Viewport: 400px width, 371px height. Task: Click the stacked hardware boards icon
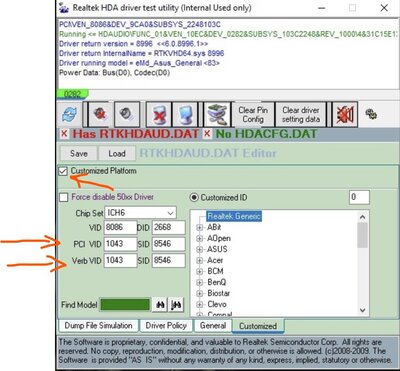coord(217,115)
